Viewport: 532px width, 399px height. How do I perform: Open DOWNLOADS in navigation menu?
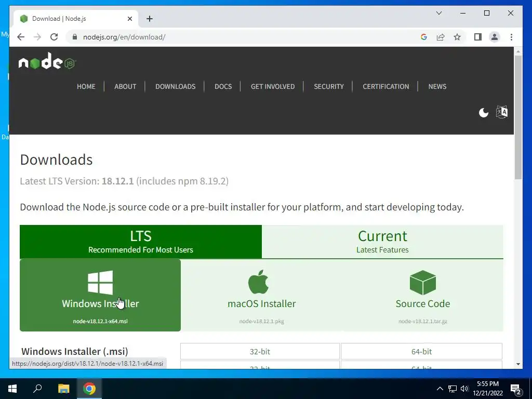(176, 87)
